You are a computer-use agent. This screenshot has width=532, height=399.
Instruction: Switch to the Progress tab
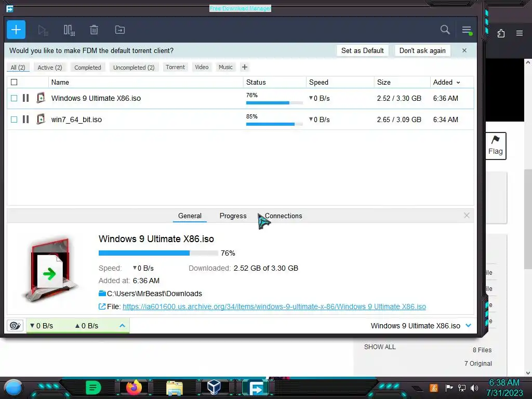click(x=233, y=216)
